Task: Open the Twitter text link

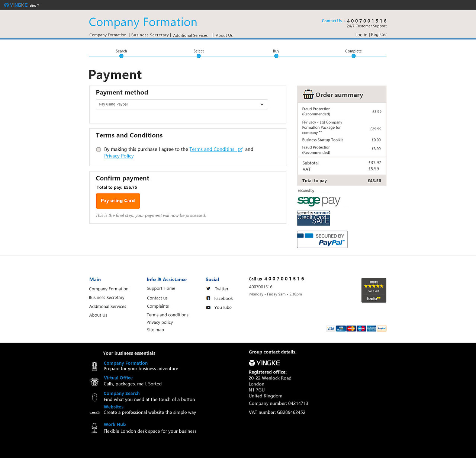Action: (222, 289)
